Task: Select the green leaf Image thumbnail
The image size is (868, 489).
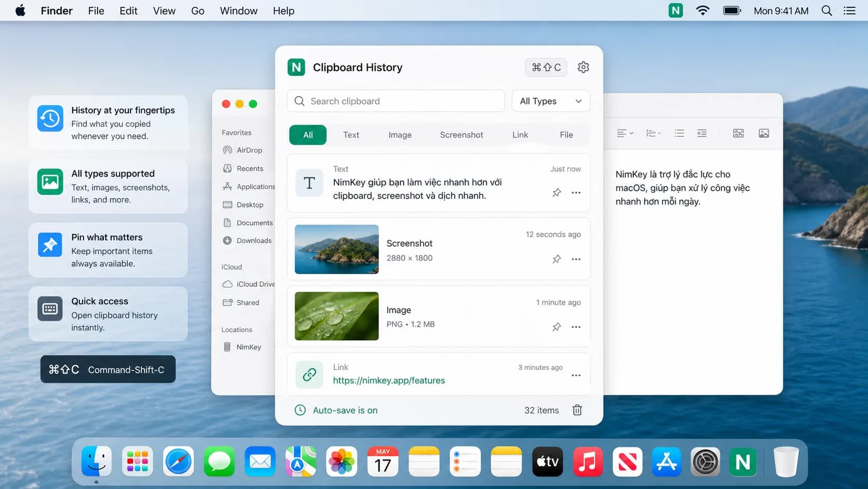Action: click(x=336, y=316)
